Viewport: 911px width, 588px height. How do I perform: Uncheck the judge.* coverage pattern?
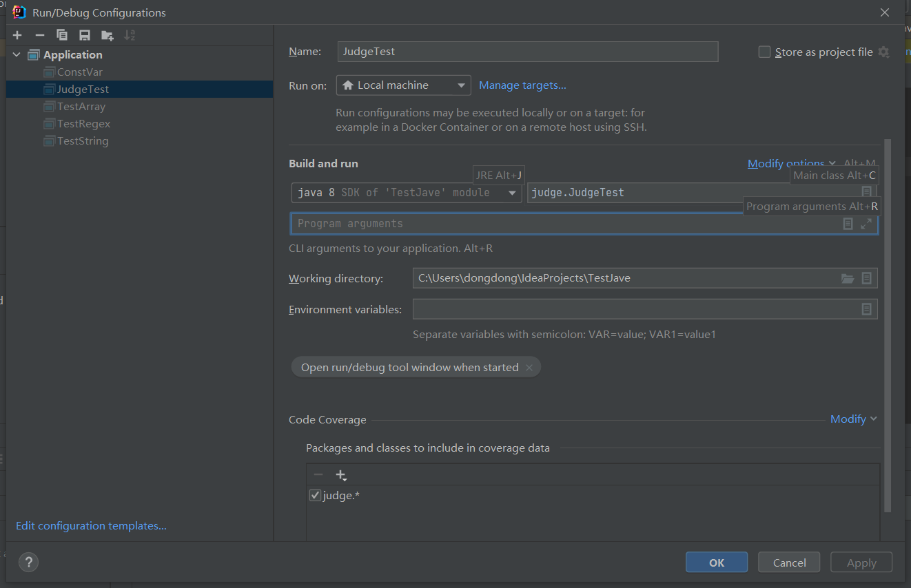click(315, 495)
